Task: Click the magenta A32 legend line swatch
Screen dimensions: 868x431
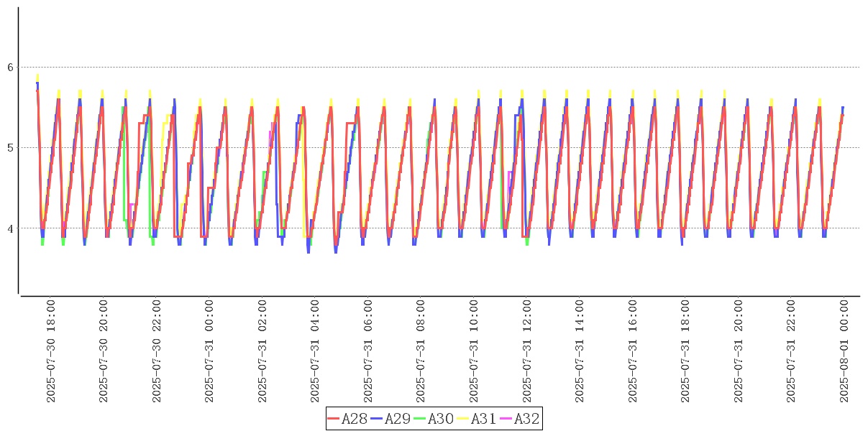Action: tap(506, 419)
